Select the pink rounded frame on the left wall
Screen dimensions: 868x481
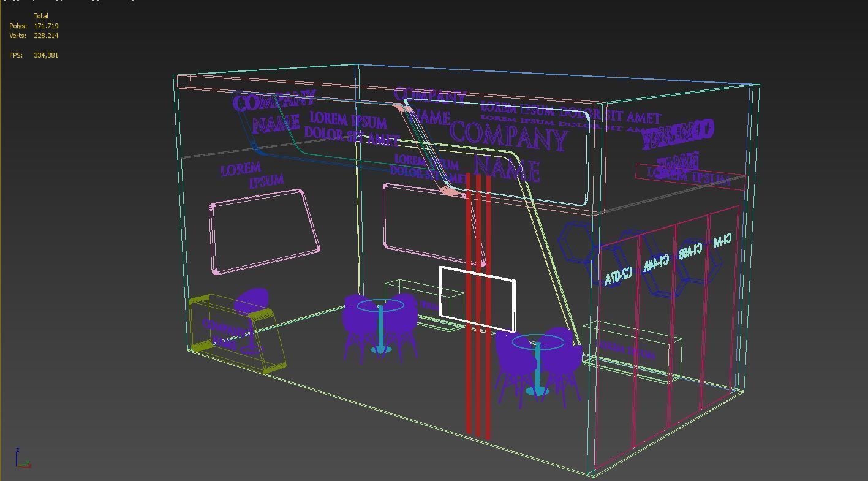265,232
